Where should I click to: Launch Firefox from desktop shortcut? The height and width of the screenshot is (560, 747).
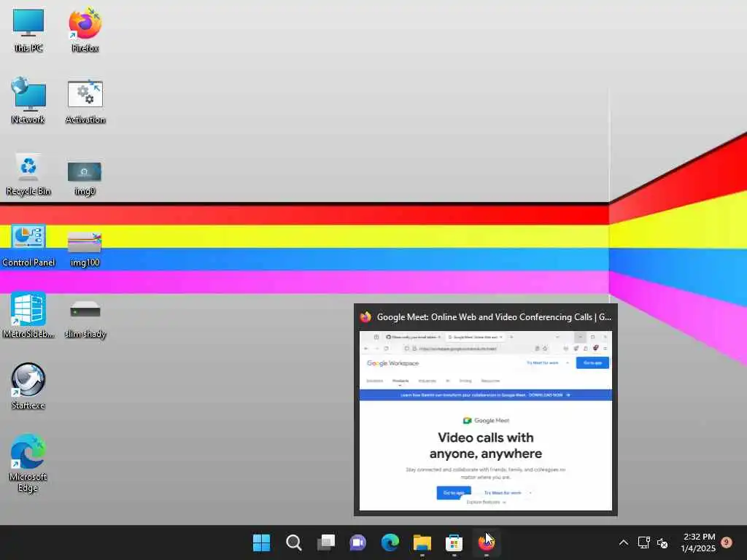tap(85, 29)
